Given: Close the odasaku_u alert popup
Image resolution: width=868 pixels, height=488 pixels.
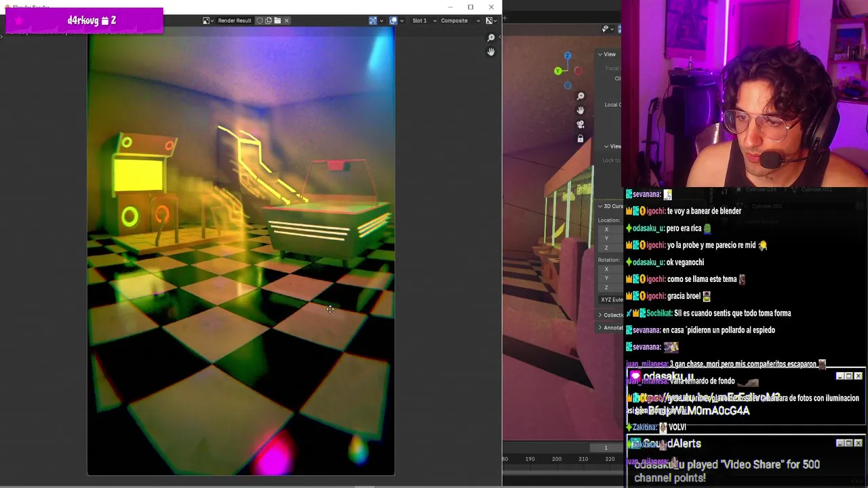Looking at the screenshot, I should tap(859, 376).
